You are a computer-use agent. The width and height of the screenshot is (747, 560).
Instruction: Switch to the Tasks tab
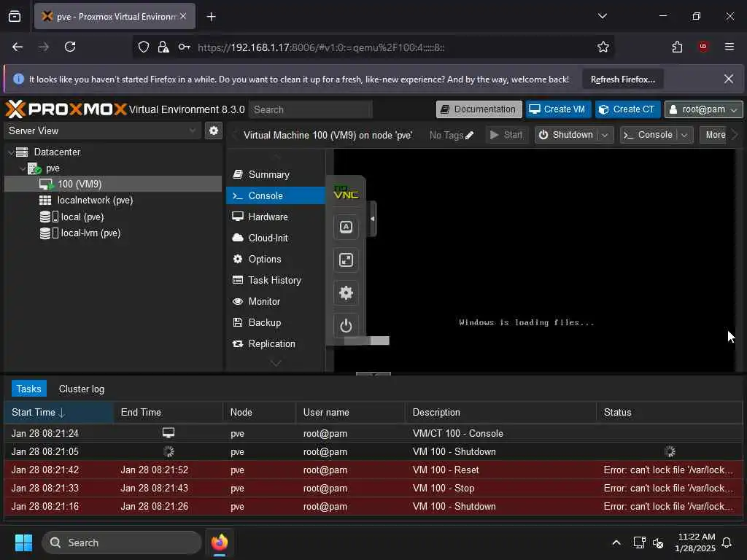tap(28, 389)
